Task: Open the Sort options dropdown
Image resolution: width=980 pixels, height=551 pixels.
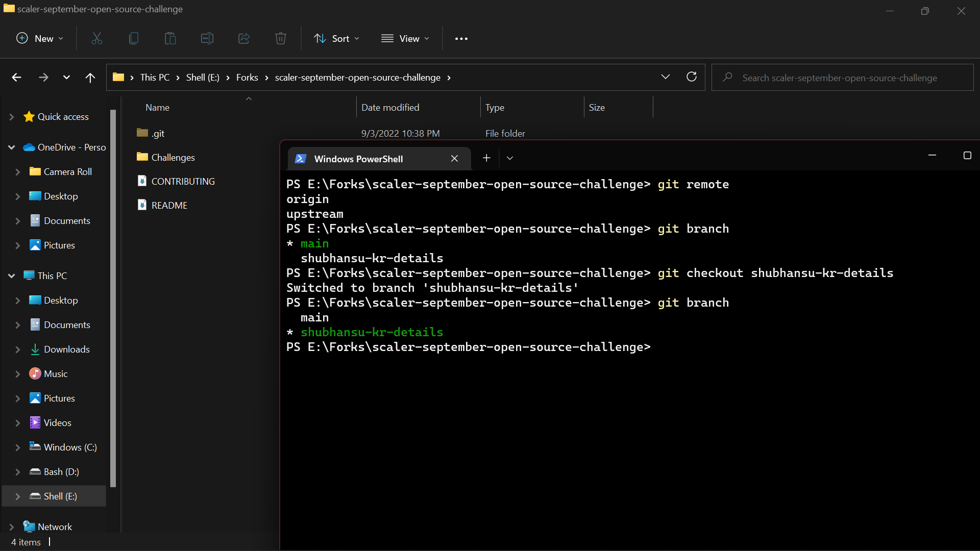Action: pos(336,38)
